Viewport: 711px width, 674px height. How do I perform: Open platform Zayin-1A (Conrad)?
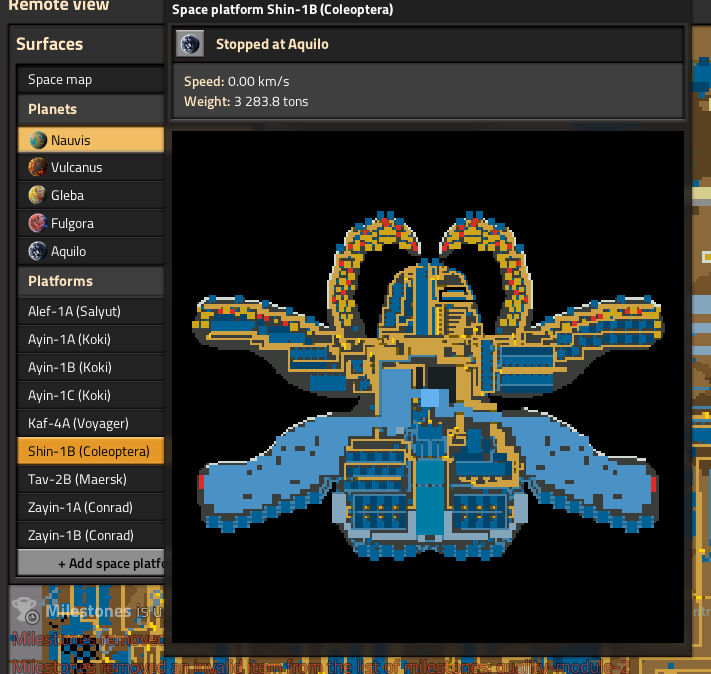tap(91, 508)
